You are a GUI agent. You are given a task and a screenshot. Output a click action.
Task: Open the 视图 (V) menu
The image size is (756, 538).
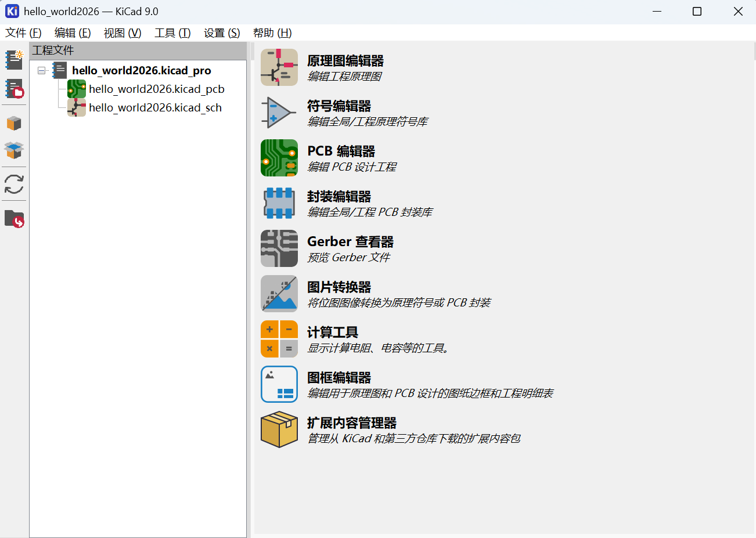click(123, 33)
